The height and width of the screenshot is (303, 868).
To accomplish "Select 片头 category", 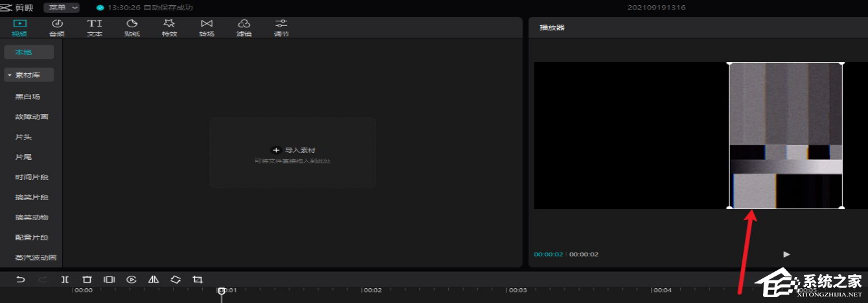I will (x=24, y=137).
